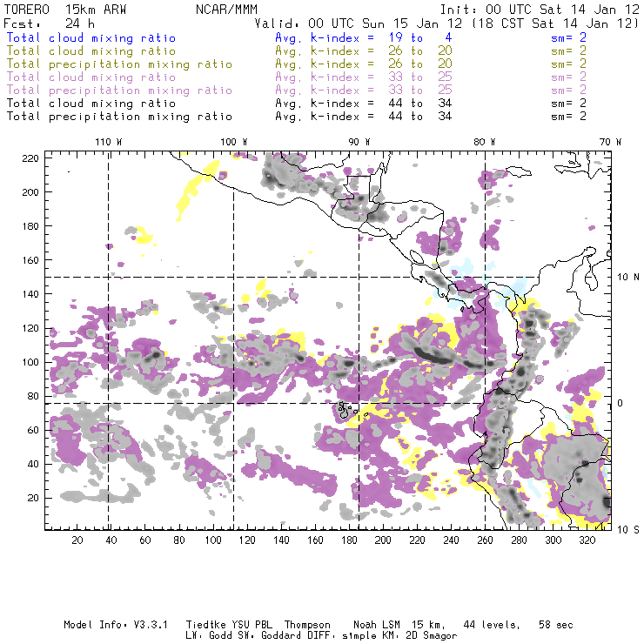This screenshot has height=644, width=644.
Task: Click the "44 levels," model info text
Action: click(492, 625)
